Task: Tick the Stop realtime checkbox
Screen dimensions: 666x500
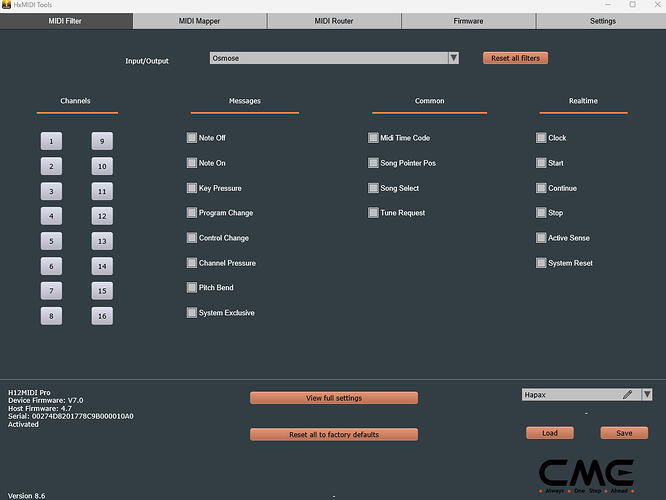Action: [x=541, y=212]
